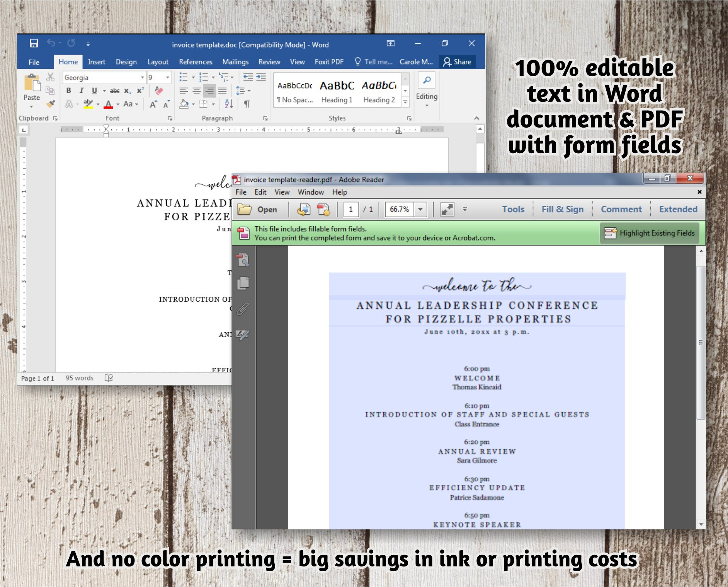This screenshot has height=587, width=728.
Task: Toggle Subscript formatting
Action: pos(128,91)
